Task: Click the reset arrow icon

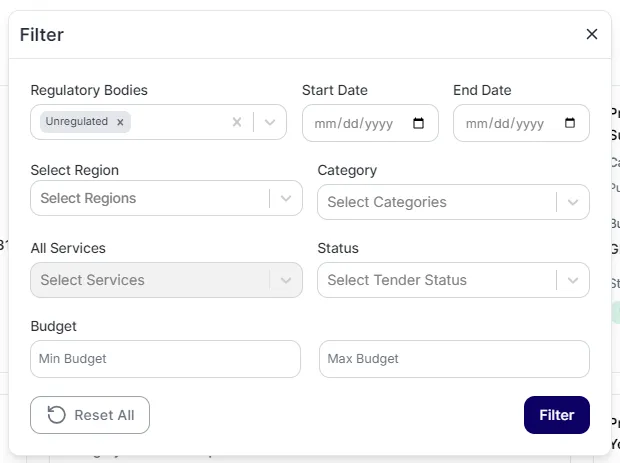Action: [x=57, y=415]
